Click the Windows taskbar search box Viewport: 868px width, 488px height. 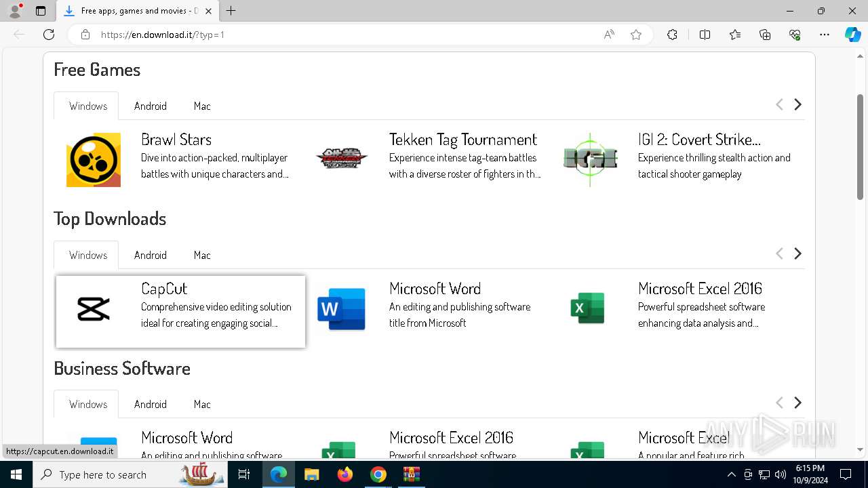129,474
